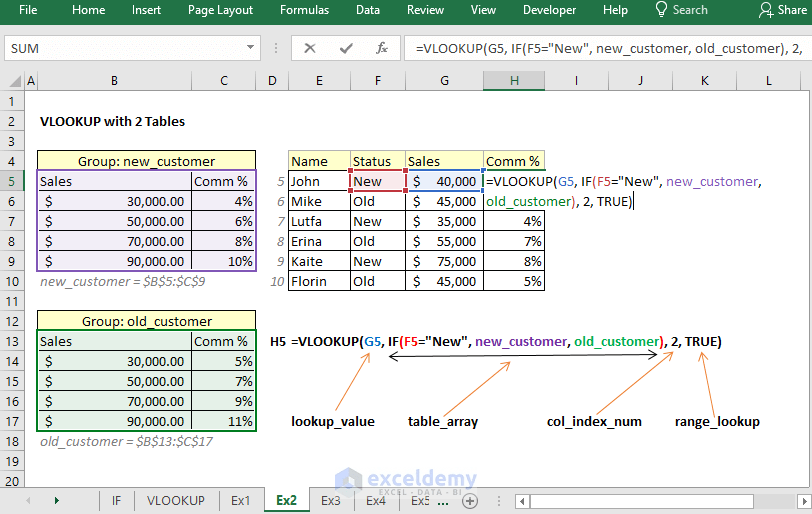812x514 pixels.
Task: Click the Select All corner triangle
Action: click(x=16, y=81)
